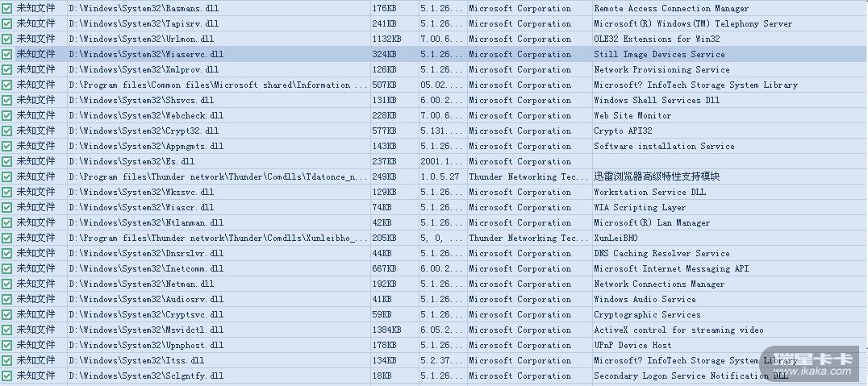The height and width of the screenshot is (386, 868).
Task: Toggle the Webcheck.dll checkbox
Action: coord(6,115)
